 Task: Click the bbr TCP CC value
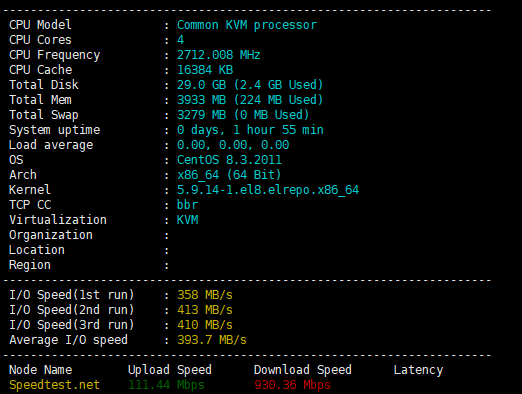click(187, 205)
